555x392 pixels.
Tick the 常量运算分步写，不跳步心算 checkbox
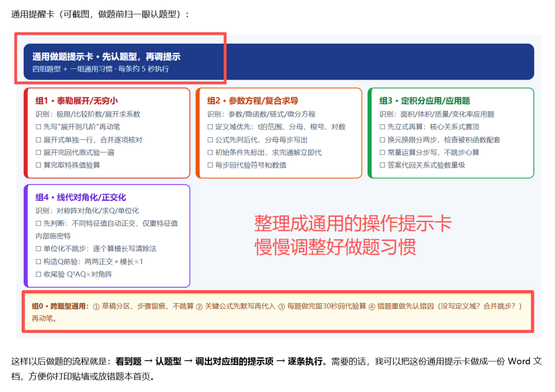(x=382, y=153)
